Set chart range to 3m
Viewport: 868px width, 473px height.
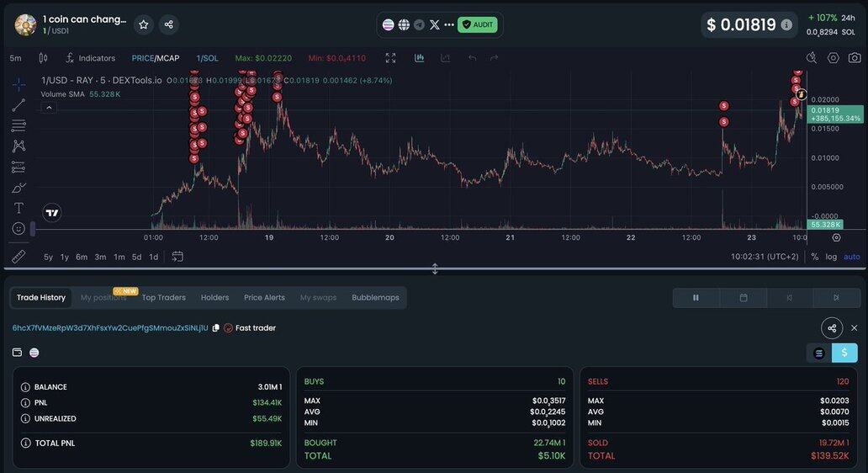[x=100, y=257]
